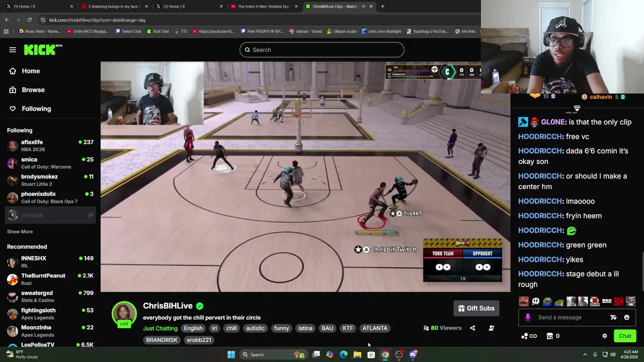The height and width of the screenshot is (362, 644).
Task: Click the ChrisBIHLive channel name
Action: 168,306
